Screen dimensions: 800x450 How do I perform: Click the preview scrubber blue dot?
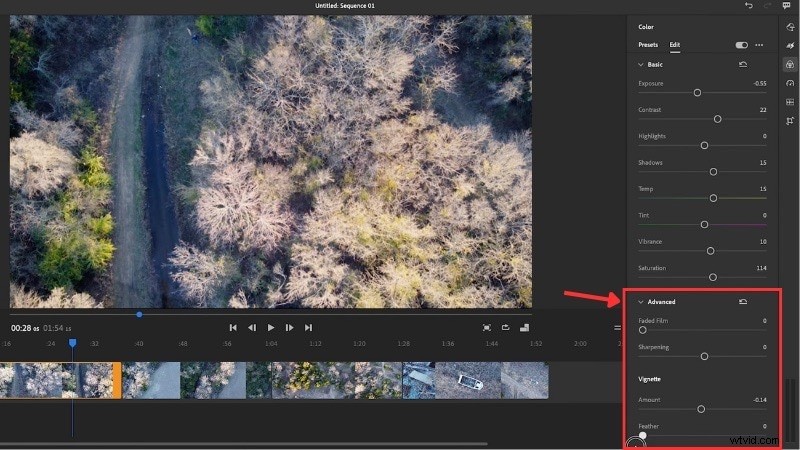[139, 315]
